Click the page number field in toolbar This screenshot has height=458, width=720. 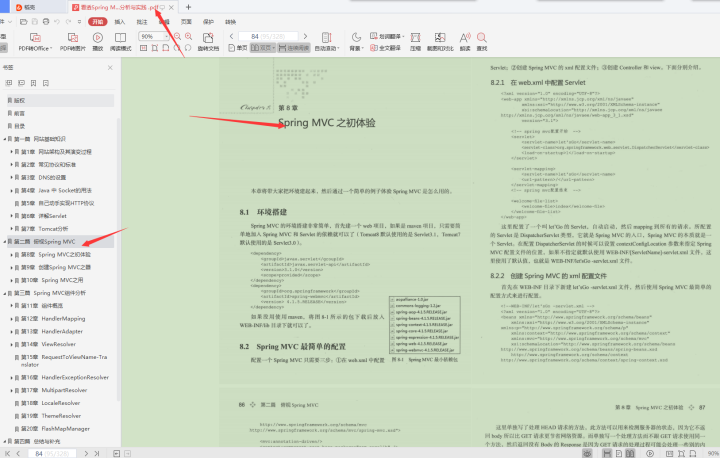click(268, 36)
